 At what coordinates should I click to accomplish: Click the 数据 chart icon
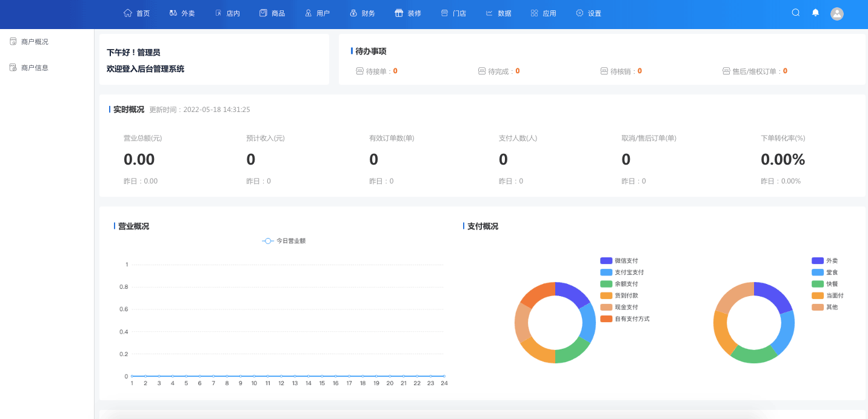click(x=489, y=13)
